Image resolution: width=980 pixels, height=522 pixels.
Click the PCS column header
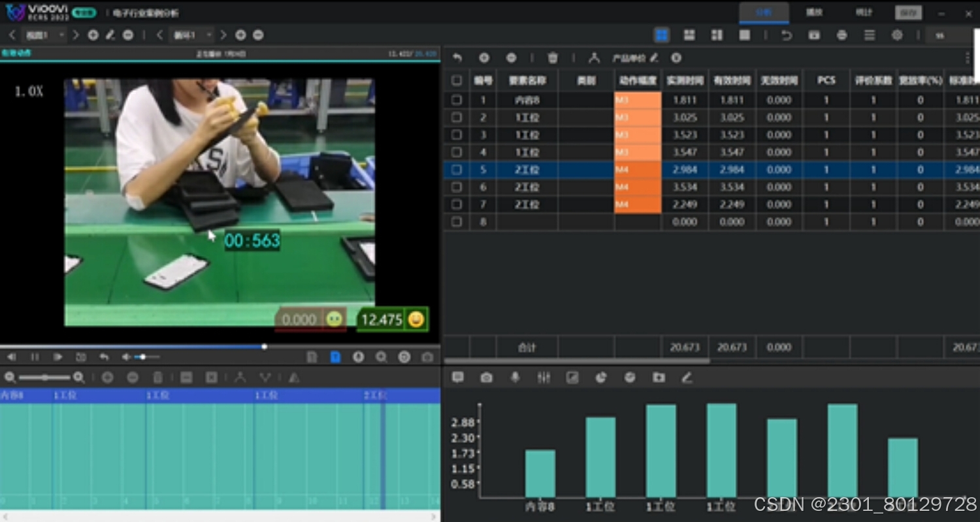[826, 80]
